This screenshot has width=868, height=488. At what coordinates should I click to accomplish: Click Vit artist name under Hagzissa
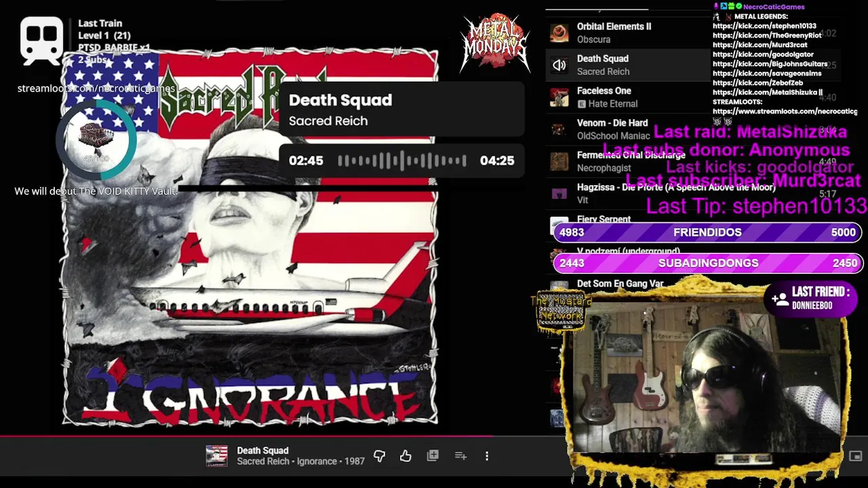tap(583, 200)
